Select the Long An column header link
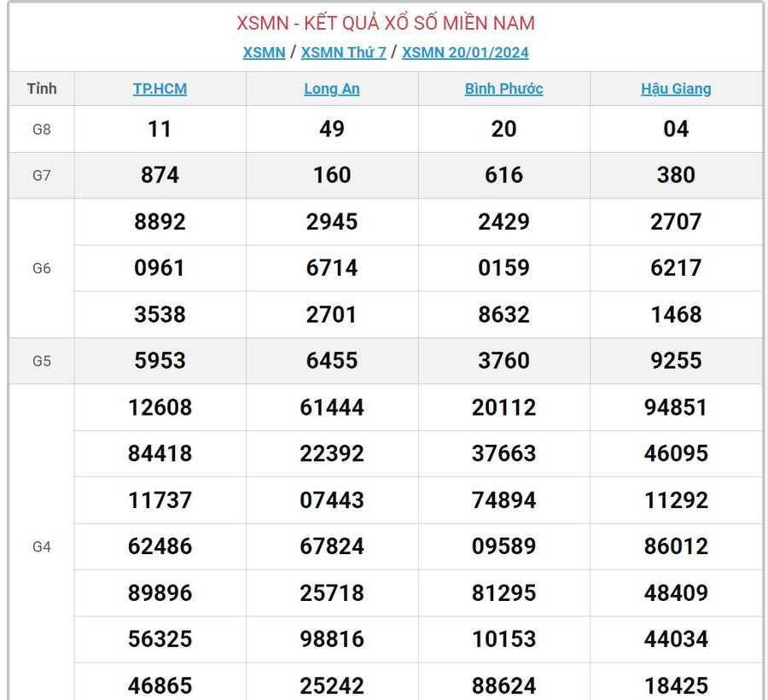Image resolution: width=768 pixels, height=700 pixels. coord(332,89)
